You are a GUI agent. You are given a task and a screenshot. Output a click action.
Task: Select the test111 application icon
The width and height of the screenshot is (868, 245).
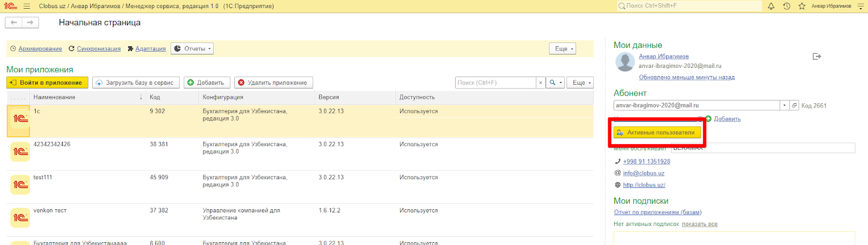point(20,185)
